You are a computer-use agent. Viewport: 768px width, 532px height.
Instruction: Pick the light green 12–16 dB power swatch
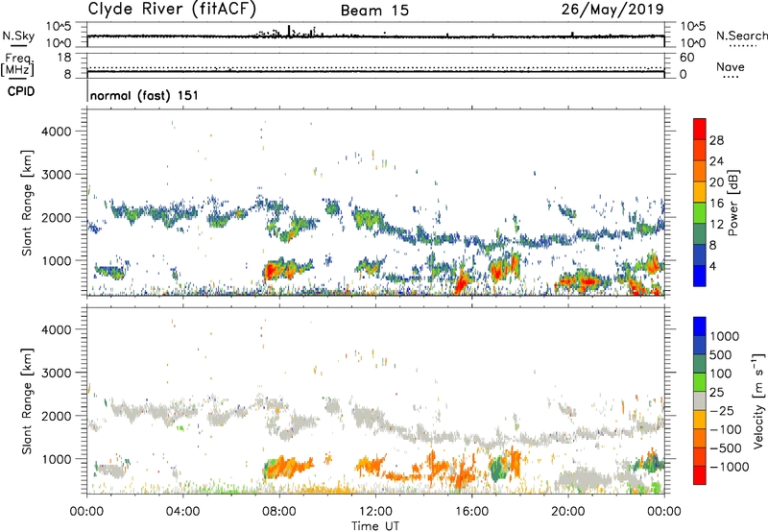coord(700,213)
